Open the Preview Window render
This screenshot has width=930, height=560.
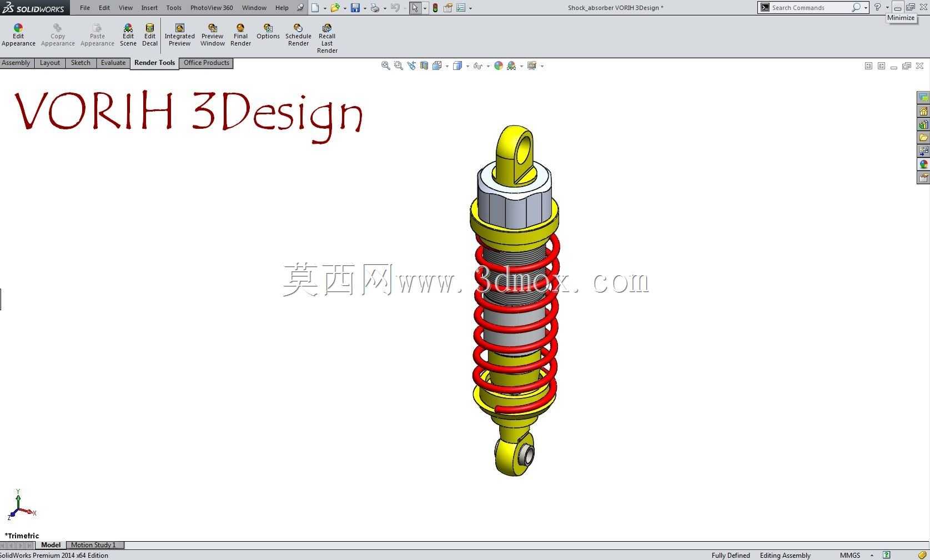[x=213, y=35]
